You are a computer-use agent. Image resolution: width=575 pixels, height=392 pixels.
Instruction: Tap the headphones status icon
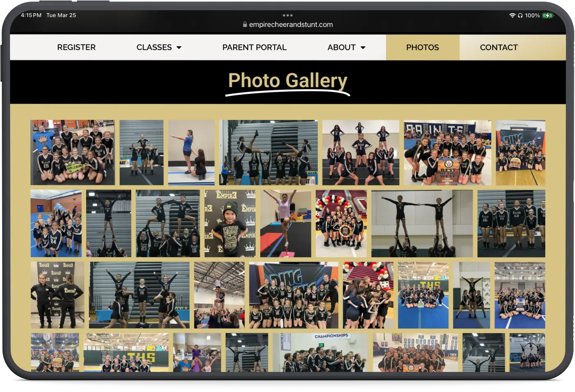[x=520, y=15]
